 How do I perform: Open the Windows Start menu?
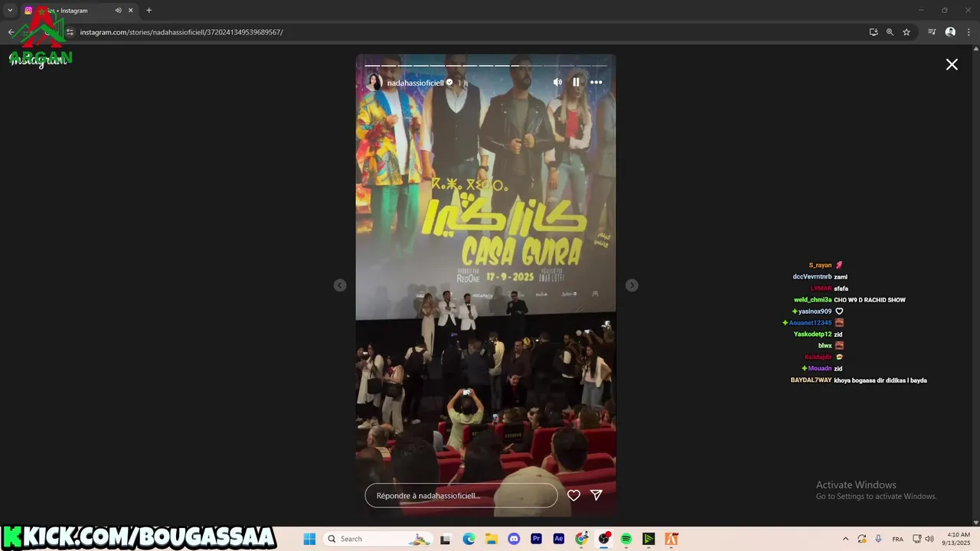pyautogui.click(x=309, y=539)
